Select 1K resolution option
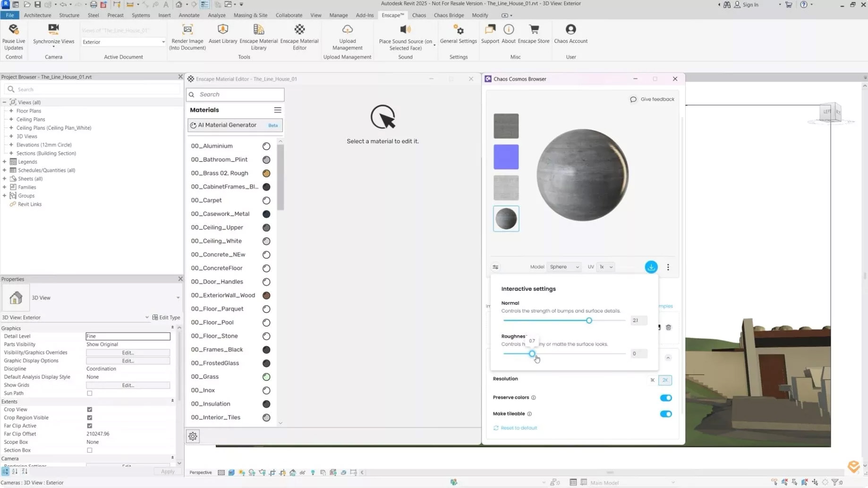This screenshot has height=488, width=868. 652,380
